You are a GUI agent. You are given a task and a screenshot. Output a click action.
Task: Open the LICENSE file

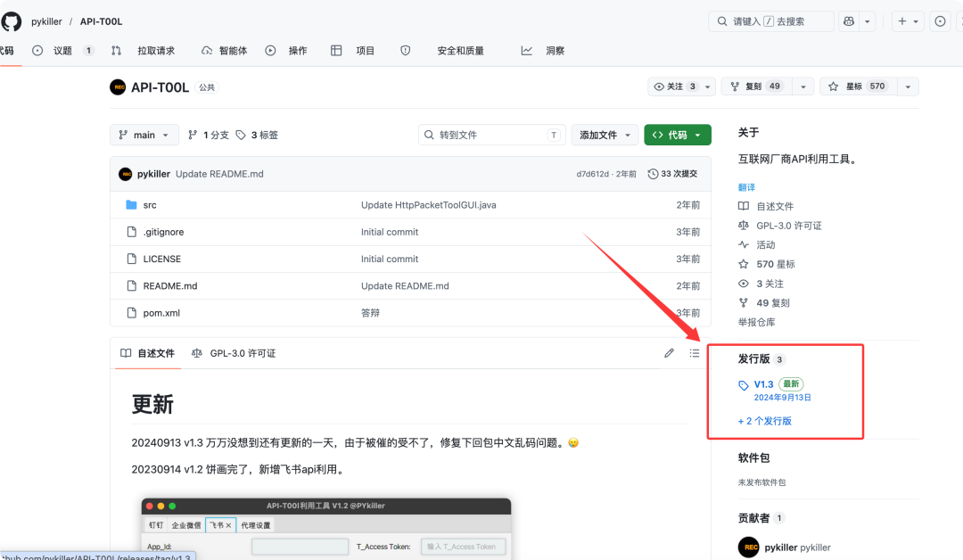(x=162, y=259)
